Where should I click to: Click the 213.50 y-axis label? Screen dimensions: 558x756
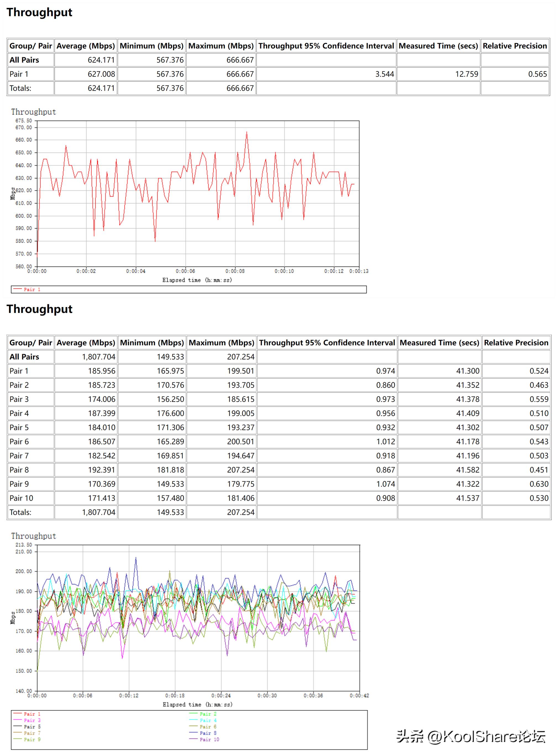[24, 545]
